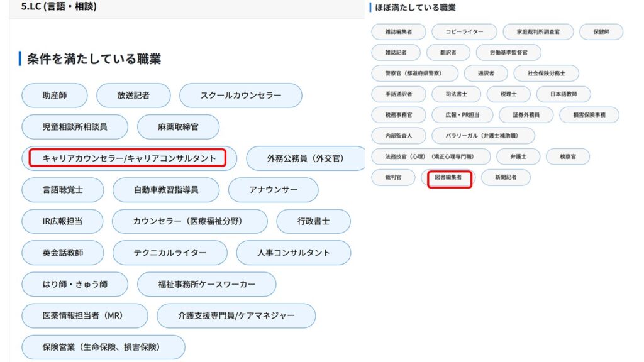Click 保険営業(生命保険、損害保険) tag

pos(103,347)
